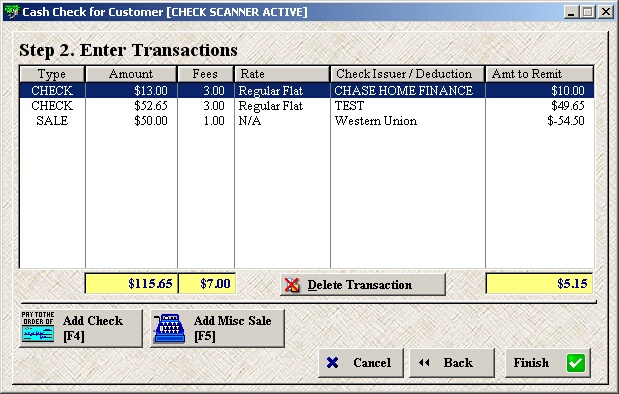Image resolution: width=619 pixels, height=394 pixels.
Task: Click the blue X icon on Cancel
Action: [x=332, y=362]
